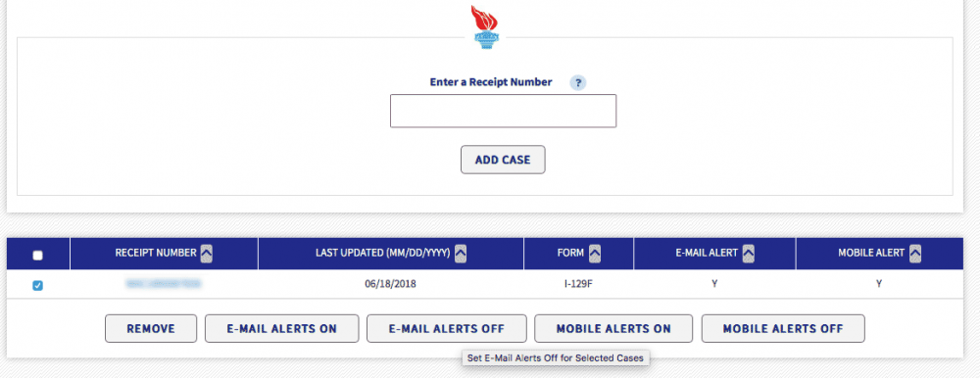Uncheck the I-129F case row checkbox
The height and width of the screenshot is (378, 980).
37,286
